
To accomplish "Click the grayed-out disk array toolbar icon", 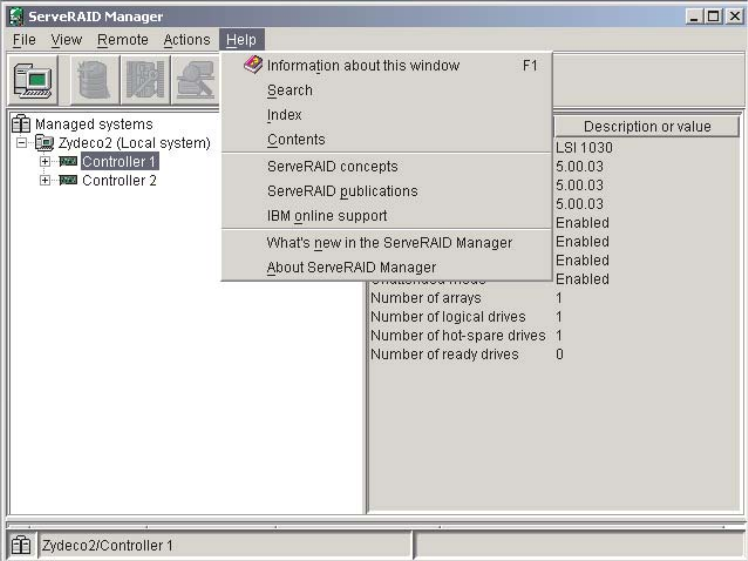I will [x=91, y=81].
